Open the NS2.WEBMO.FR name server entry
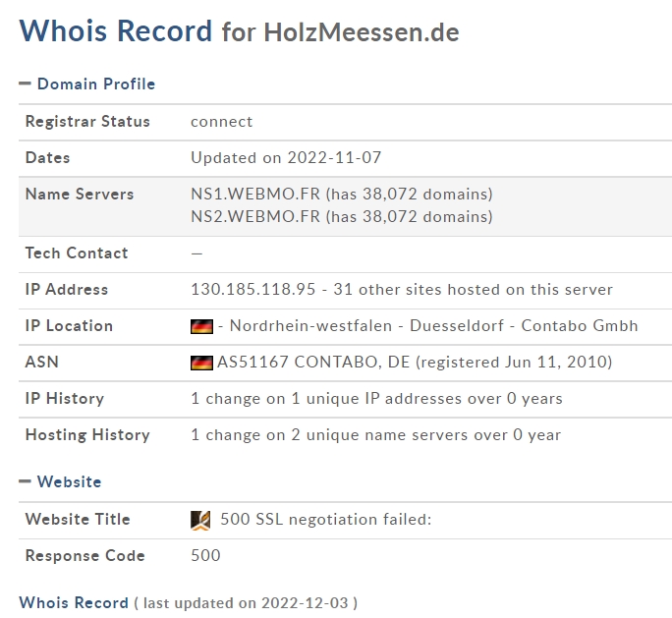This screenshot has width=672, height=618. [x=255, y=217]
